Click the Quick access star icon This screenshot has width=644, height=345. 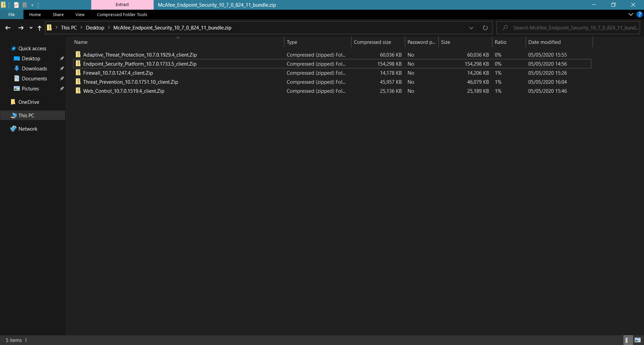[x=14, y=49]
